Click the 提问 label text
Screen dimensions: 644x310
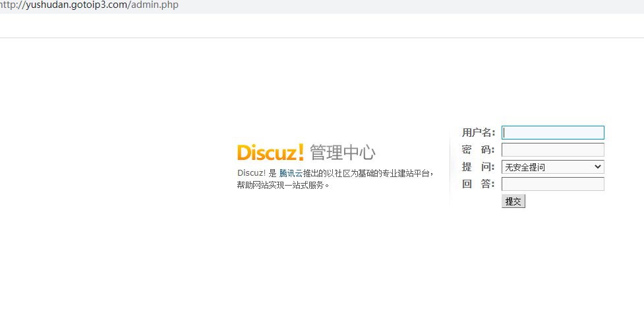pyautogui.click(x=478, y=167)
